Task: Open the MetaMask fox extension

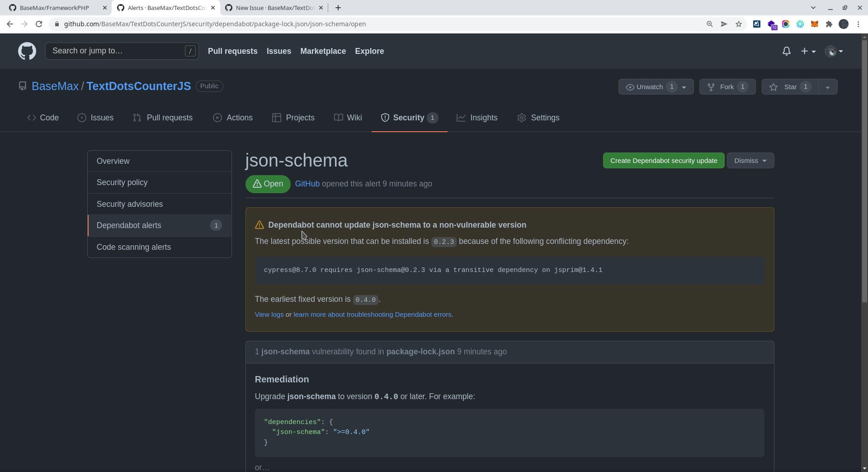Action: point(815,24)
